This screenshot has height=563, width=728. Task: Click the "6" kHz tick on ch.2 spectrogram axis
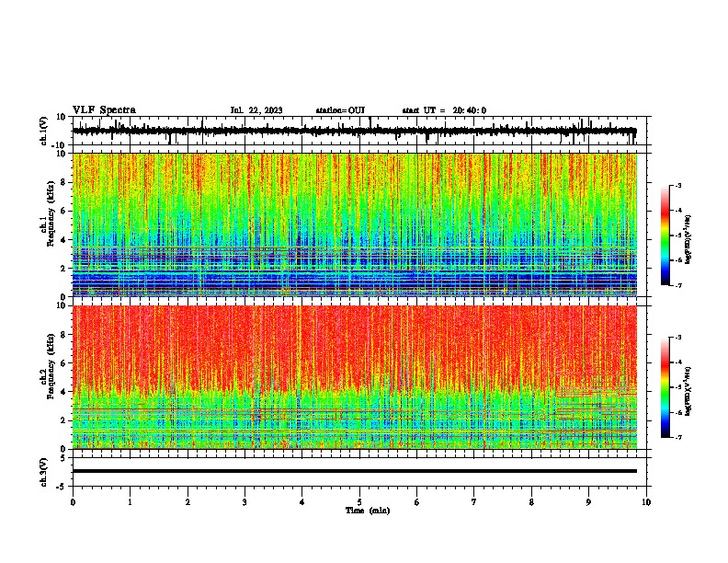(63, 363)
